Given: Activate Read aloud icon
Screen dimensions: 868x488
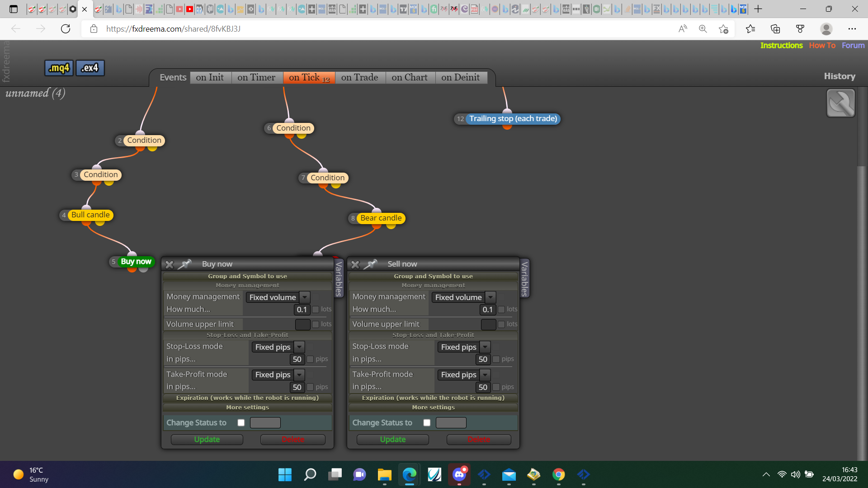Looking at the screenshot, I should (x=683, y=29).
